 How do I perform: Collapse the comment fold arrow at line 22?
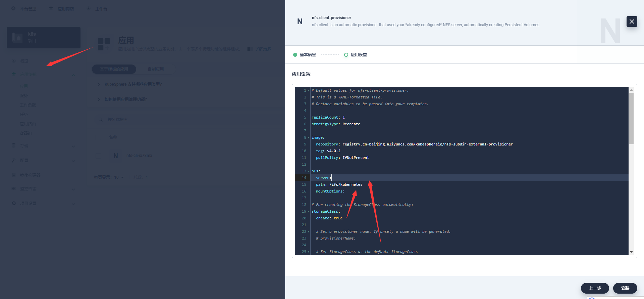[309, 232]
